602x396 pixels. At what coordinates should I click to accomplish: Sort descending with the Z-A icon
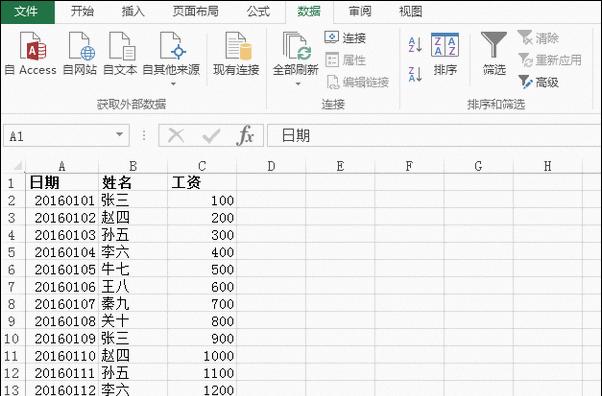(415, 74)
